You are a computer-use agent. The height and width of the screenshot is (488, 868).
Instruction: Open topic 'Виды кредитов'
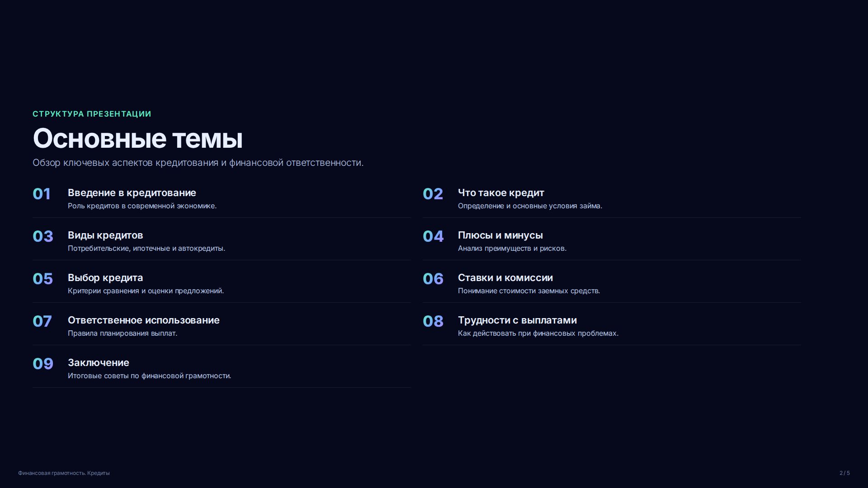(105, 235)
